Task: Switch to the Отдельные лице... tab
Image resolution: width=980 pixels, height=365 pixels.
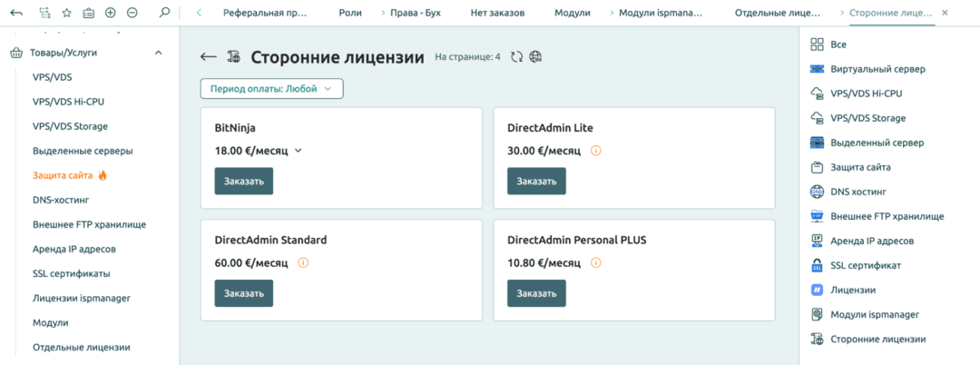Action: point(778,13)
